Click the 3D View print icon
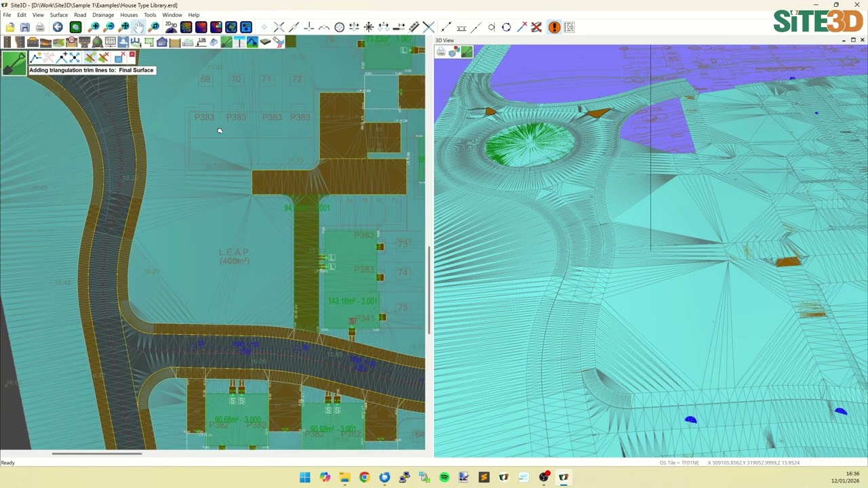The image size is (868, 488). point(441,52)
